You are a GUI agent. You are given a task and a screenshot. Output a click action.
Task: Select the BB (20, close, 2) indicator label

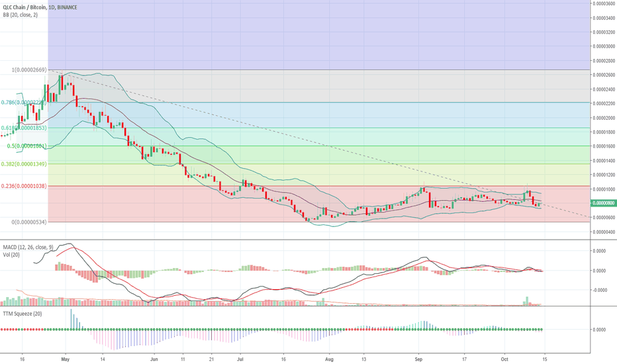pos(21,15)
